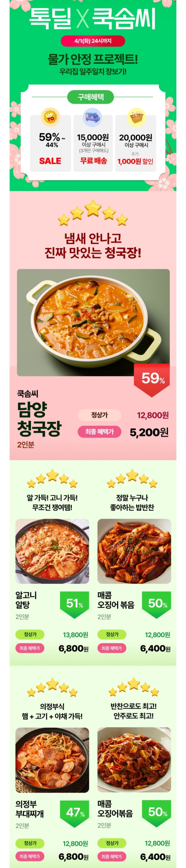This screenshot has height=868, width=186.
Task: Click the stars above the 청국장 headline
Action: point(93,212)
